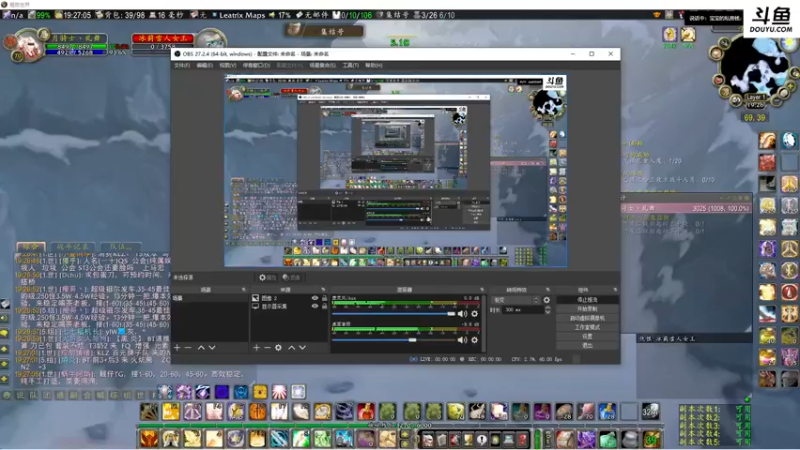Image resolution: width=800 pixels, height=450 pixels.
Task: Click the player portrait in game
Action: (x=28, y=46)
